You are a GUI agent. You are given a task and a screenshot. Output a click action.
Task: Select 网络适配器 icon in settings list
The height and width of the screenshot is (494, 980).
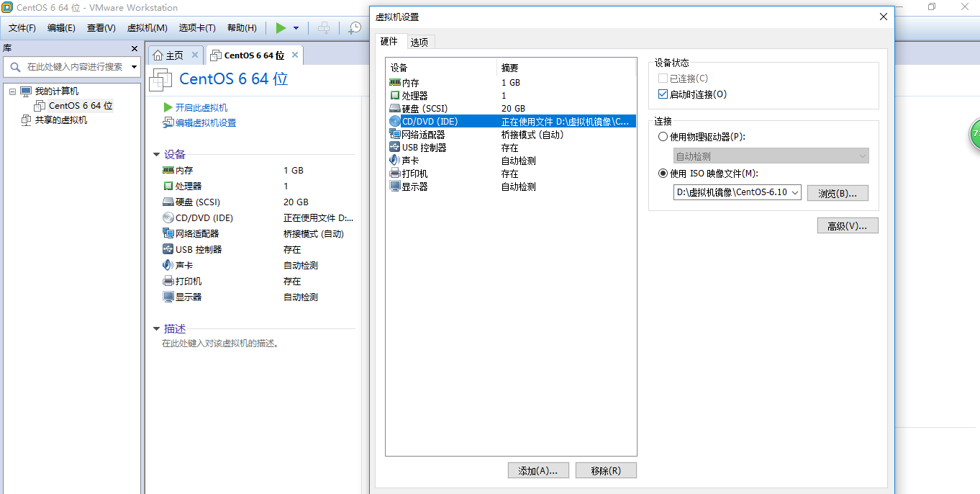pyautogui.click(x=395, y=135)
